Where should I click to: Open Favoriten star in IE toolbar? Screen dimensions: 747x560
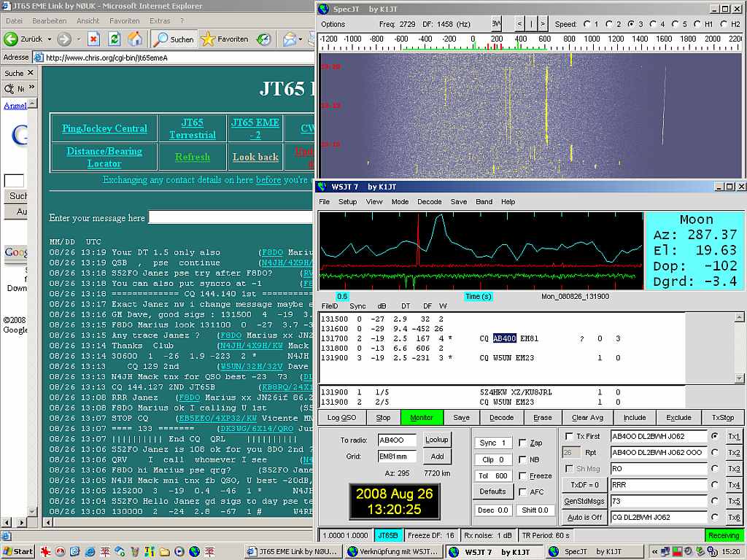point(225,39)
